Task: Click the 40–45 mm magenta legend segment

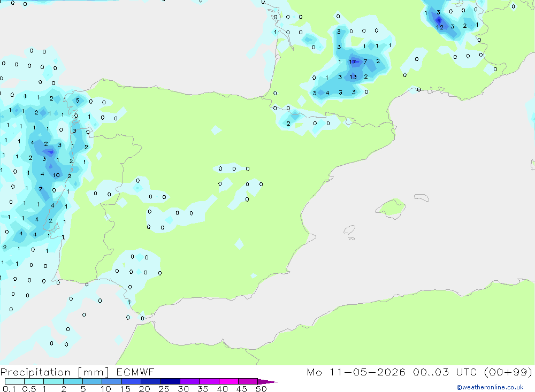Action: pyautogui.click(x=228, y=381)
